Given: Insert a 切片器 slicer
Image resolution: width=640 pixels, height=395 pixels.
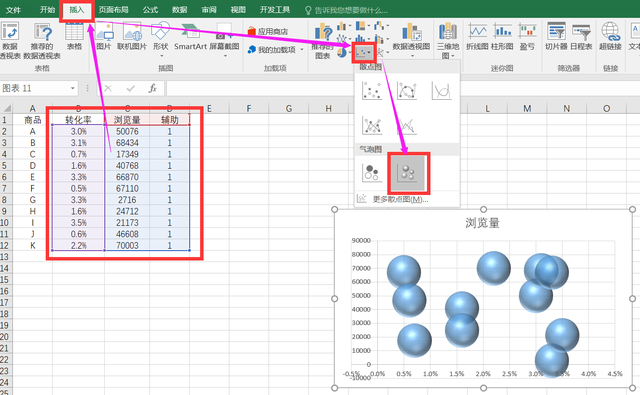Looking at the screenshot, I should coord(556,37).
